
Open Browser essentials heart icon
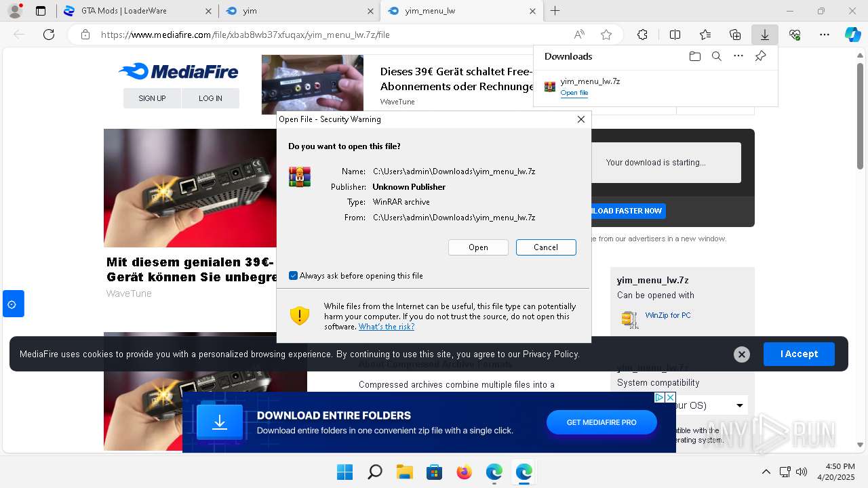(795, 35)
